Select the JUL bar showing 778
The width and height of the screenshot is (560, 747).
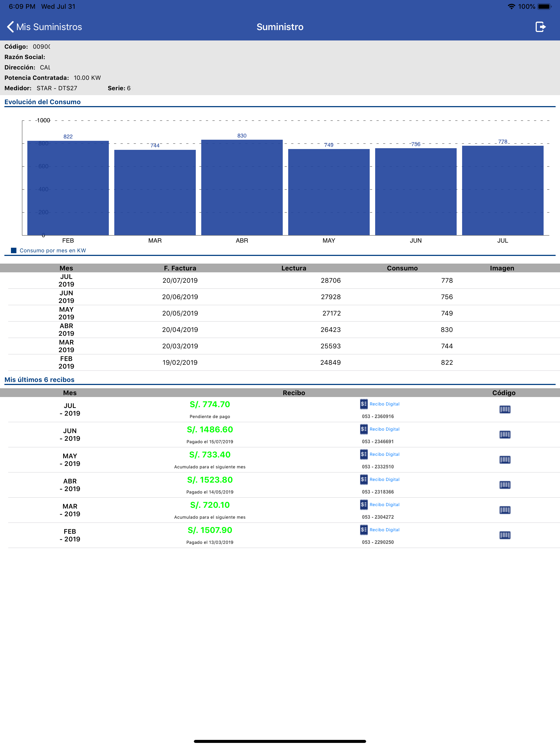(x=503, y=191)
